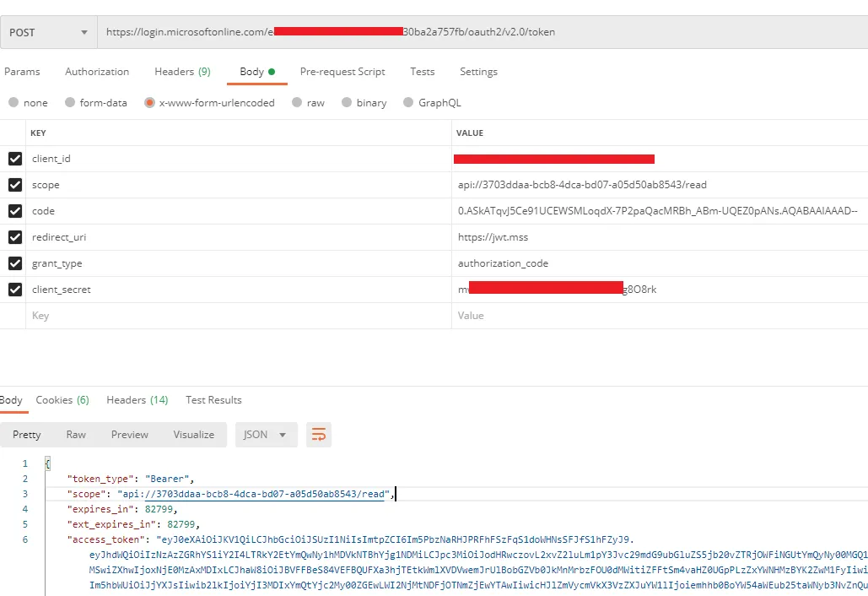Open the request Settings tab
Image resolution: width=868 pixels, height=596 pixels.
tap(479, 72)
